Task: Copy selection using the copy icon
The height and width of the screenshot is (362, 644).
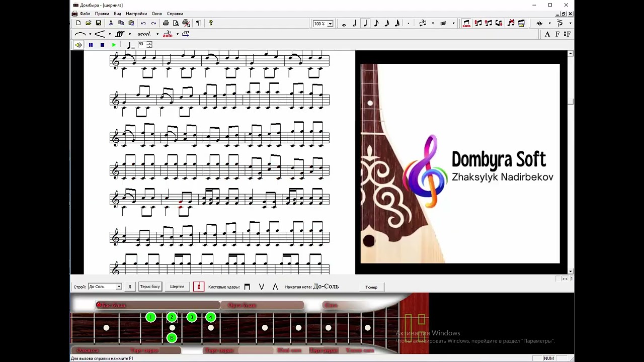Action: tap(121, 23)
